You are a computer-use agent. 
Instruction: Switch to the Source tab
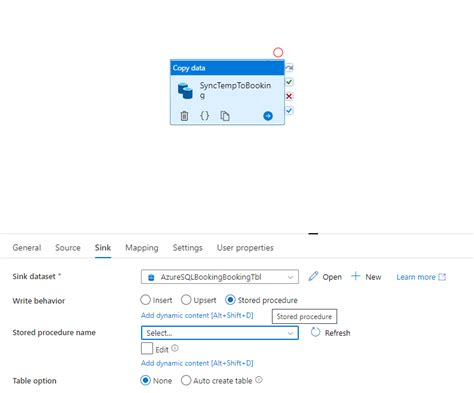[x=68, y=248]
